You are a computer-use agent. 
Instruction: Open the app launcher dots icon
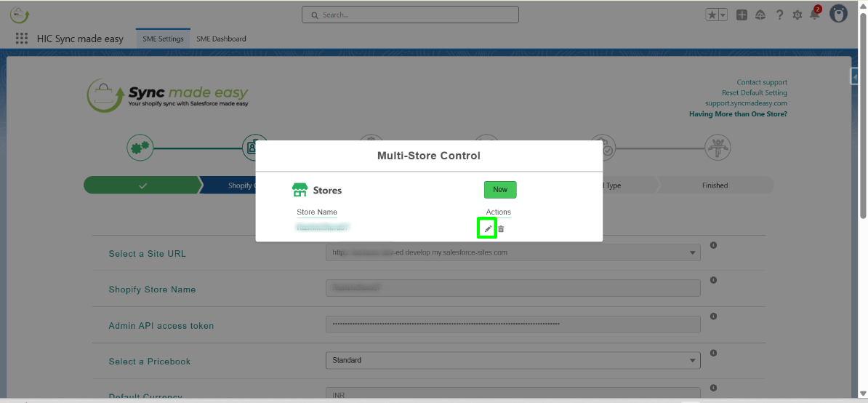(22, 39)
